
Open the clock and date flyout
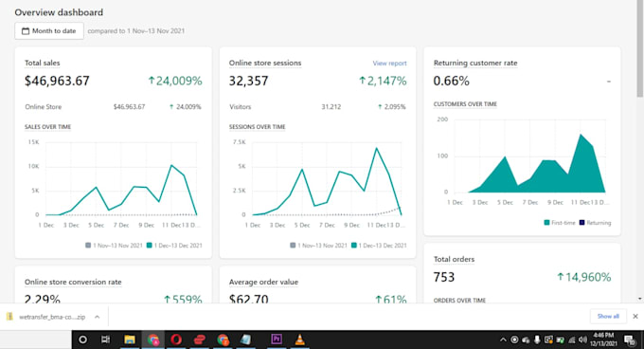(603, 340)
